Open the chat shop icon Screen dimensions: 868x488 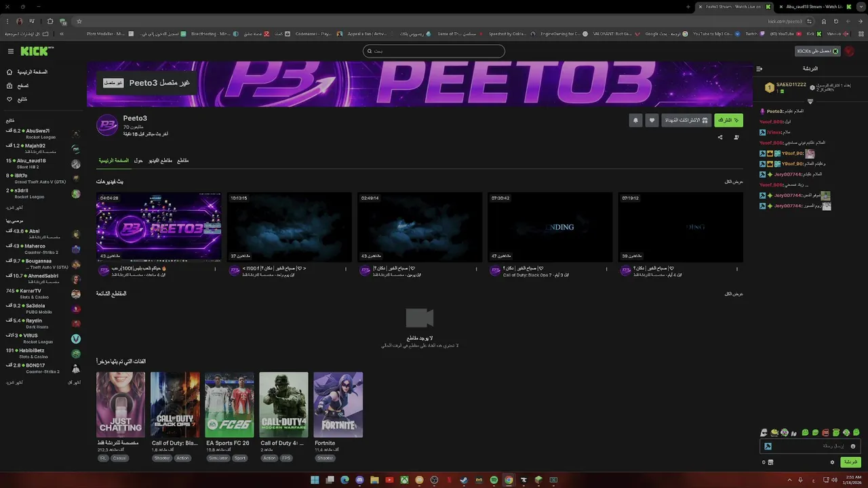click(770, 462)
